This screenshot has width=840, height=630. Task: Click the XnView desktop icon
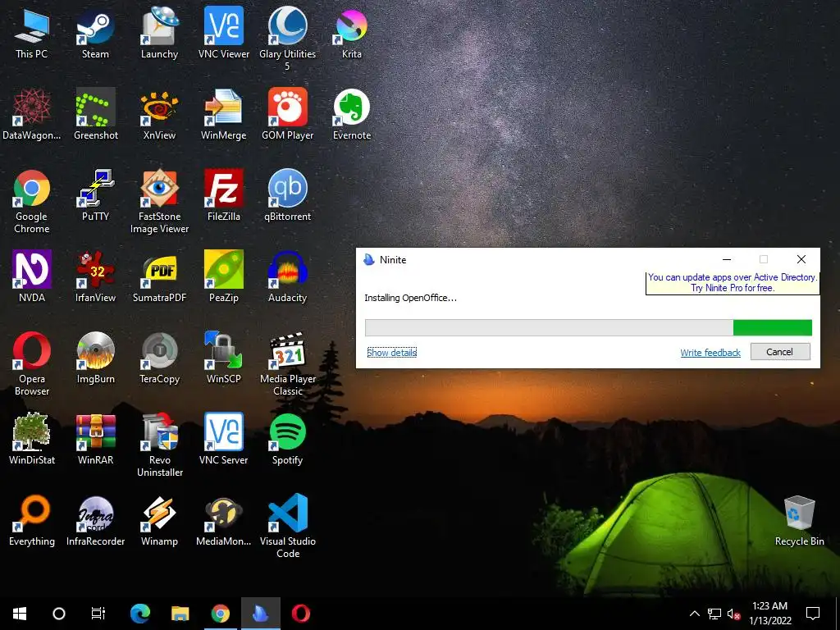click(x=159, y=113)
